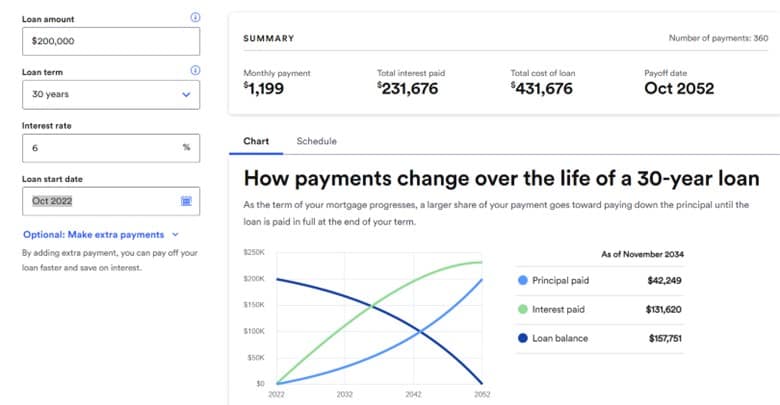
Task: Focus the Interest rate input field
Action: (x=98, y=147)
